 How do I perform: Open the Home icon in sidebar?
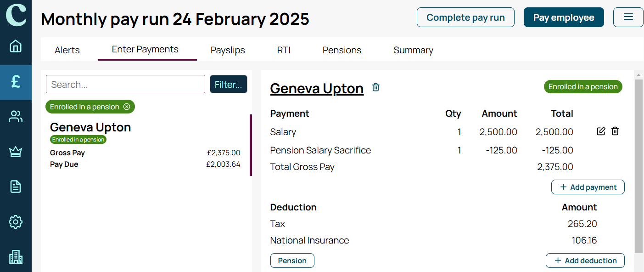coord(16,46)
